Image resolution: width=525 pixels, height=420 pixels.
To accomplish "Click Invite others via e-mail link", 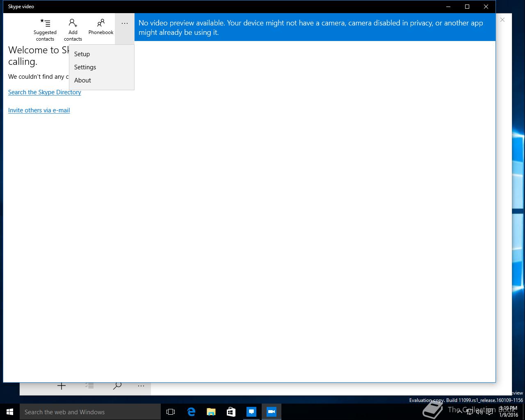I will click(x=39, y=110).
